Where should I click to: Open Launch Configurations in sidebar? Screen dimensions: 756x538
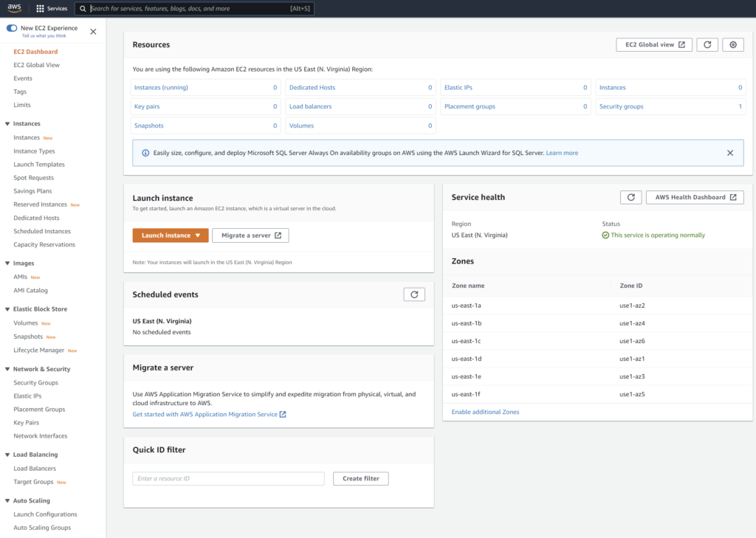(45, 514)
